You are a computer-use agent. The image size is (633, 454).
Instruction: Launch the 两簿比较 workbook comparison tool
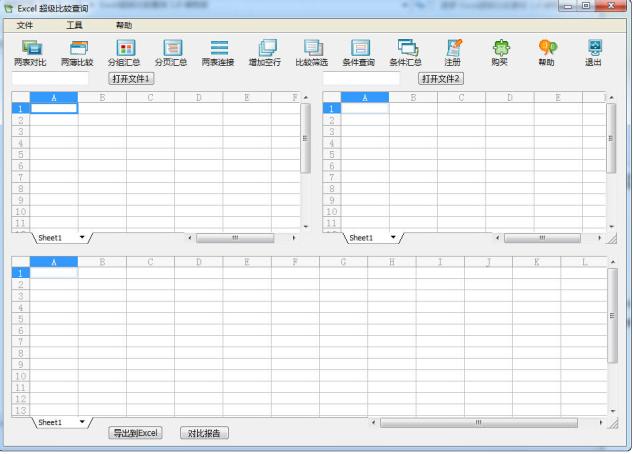tap(77, 53)
